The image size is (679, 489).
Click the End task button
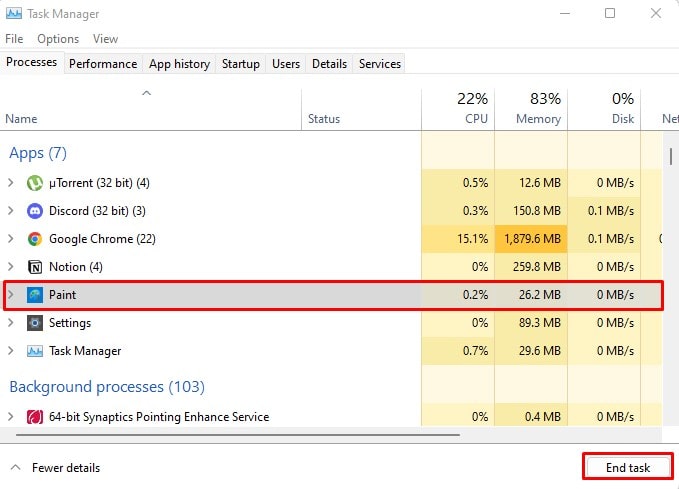tap(628, 468)
